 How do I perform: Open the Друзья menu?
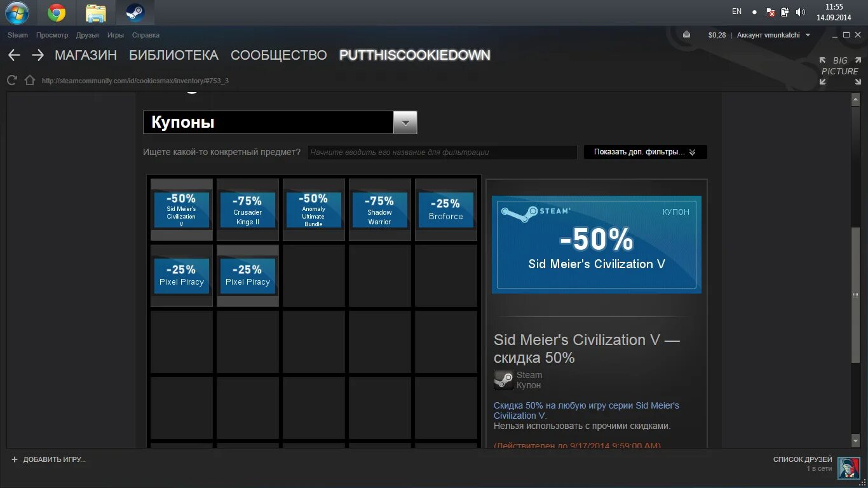pos(87,35)
